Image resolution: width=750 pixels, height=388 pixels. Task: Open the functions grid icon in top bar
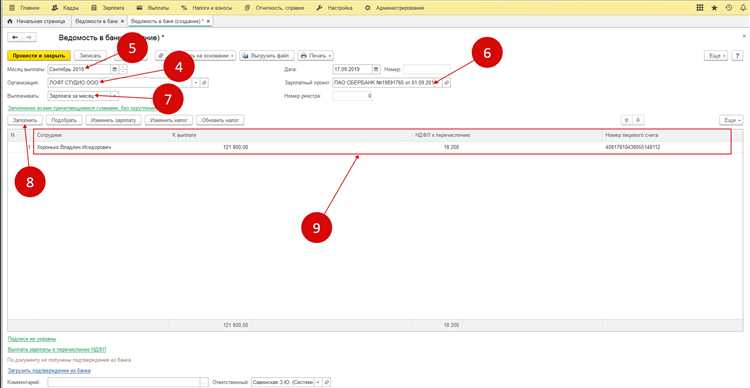[x=700, y=8]
